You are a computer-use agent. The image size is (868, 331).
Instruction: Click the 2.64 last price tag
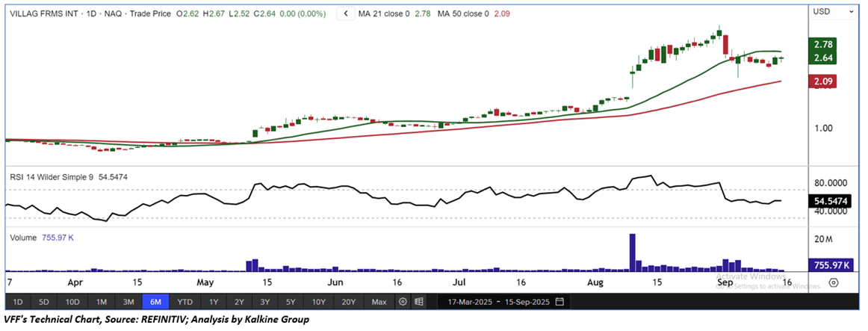(822, 58)
